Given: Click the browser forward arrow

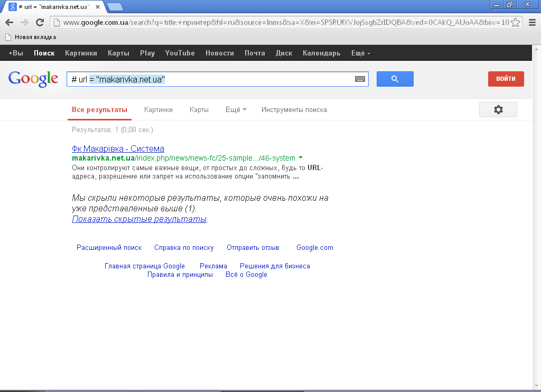Looking at the screenshot, I should [24, 22].
